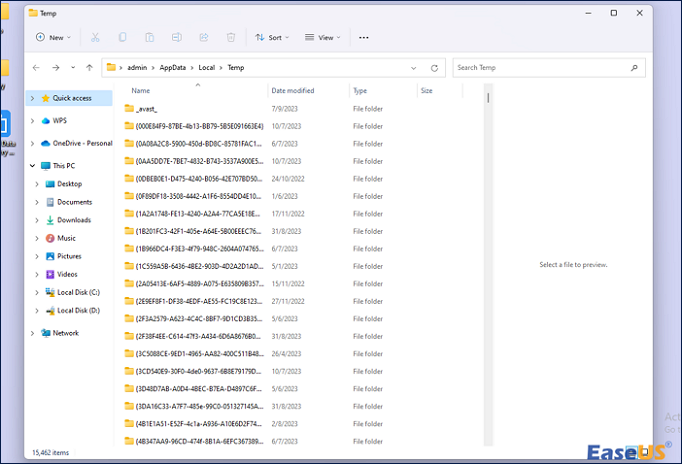
Task: Open the View dropdown menu
Action: [x=324, y=37]
